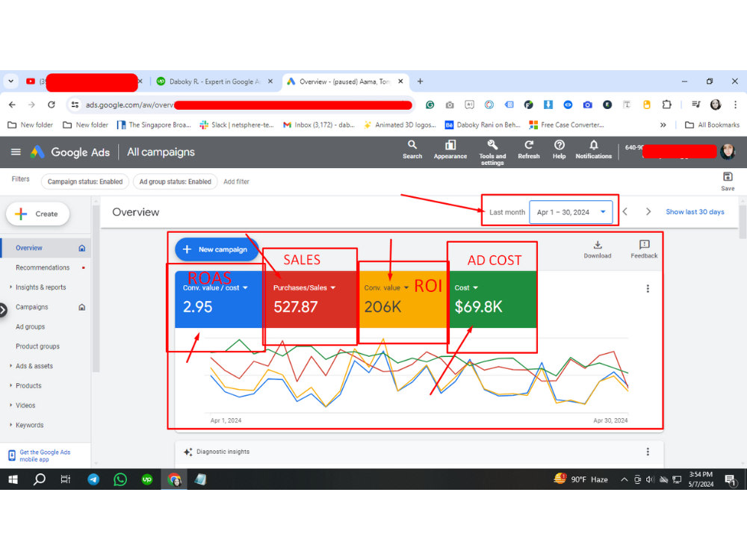
Task: Click the account avatar in Google Ads header
Action: pos(728,152)
